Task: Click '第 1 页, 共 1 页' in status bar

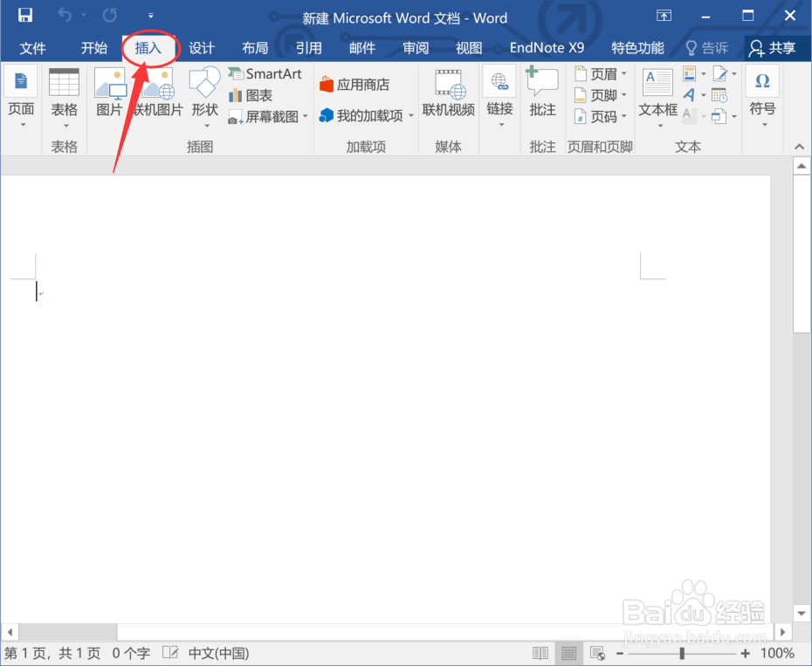Action: click(52, 654)
